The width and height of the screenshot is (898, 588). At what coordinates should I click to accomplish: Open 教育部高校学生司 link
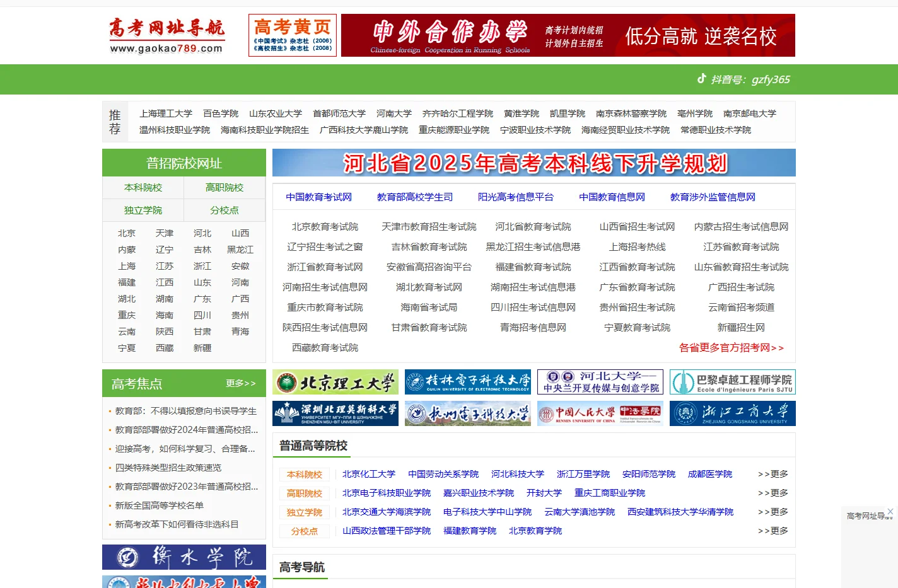click(415, 197)
